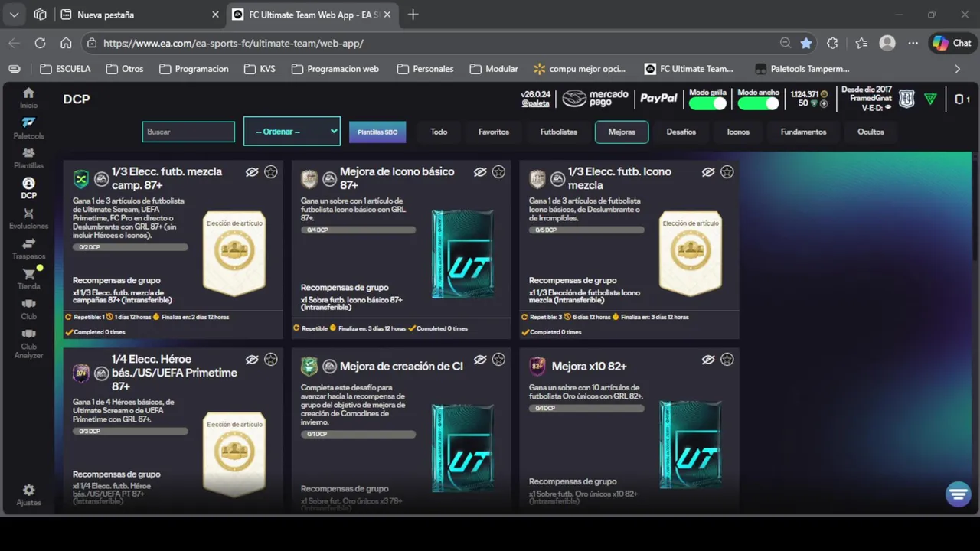Hide 1/3 Elecc. futb. mezcla camp. 87+
This screenshot has height=551, width=980.
[x=252, y=172]
